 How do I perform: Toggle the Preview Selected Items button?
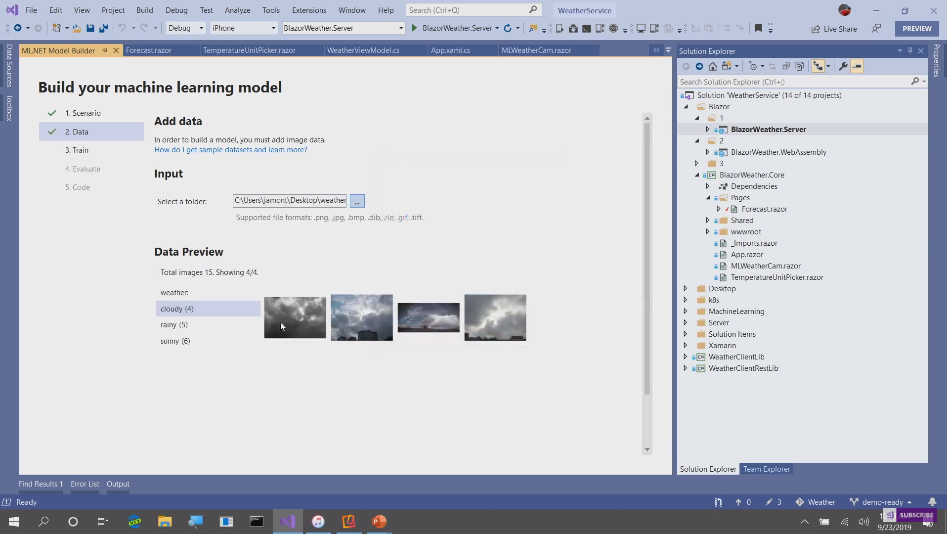pos(857,66)
